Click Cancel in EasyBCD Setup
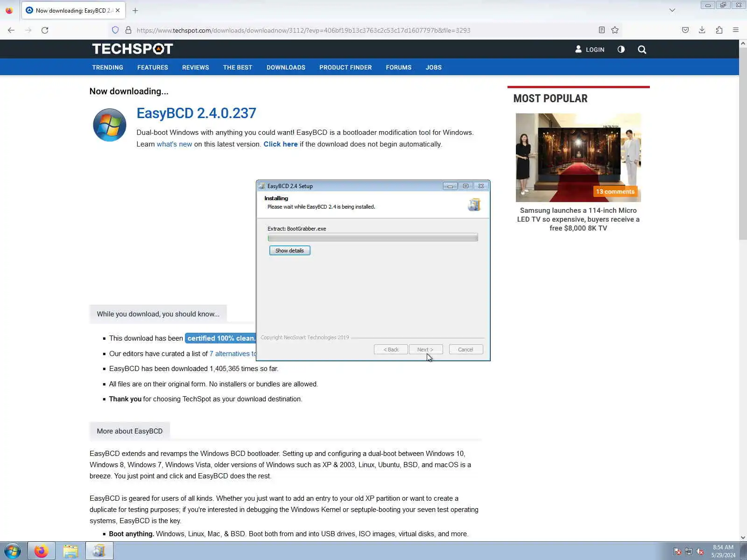Viewport: 747px width, 560px height. (465, 350)
